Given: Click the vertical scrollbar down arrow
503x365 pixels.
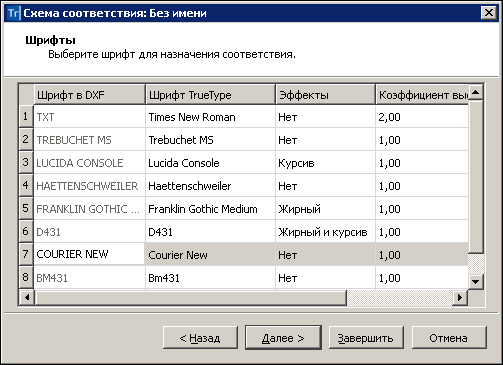Looking at the screenshot, I should 476,282.
